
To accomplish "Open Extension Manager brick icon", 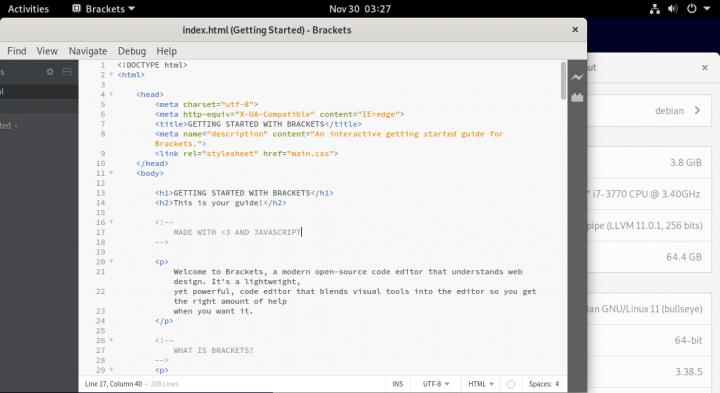I will pos(577,97).
